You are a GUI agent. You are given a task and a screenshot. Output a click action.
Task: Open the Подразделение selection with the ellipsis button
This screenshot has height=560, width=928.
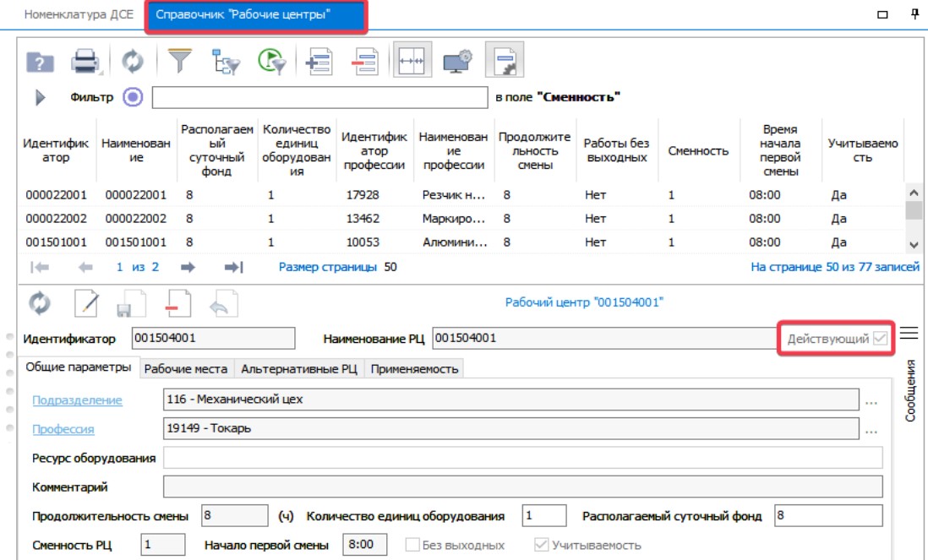872,400
